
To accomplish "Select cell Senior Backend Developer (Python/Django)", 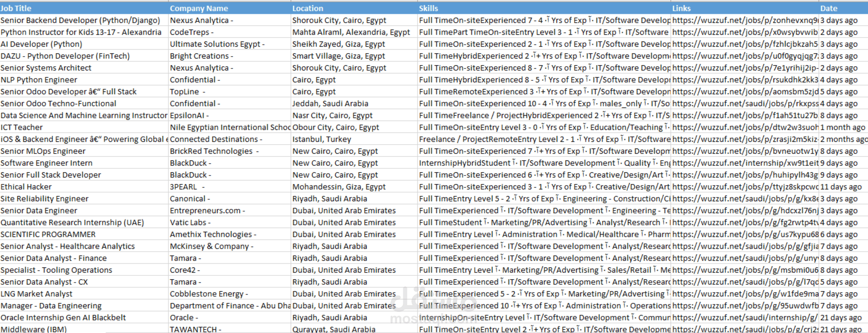I will (x=84, y=20).
